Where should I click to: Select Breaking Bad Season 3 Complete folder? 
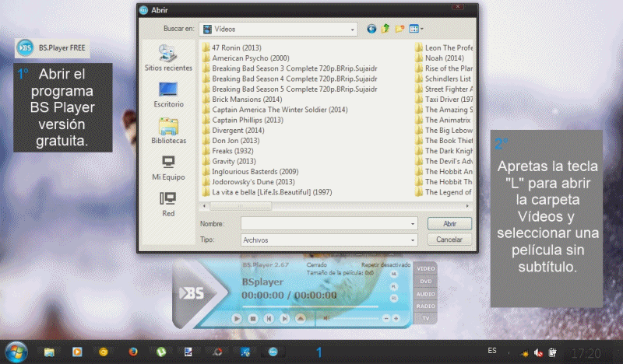coord(290,68)
